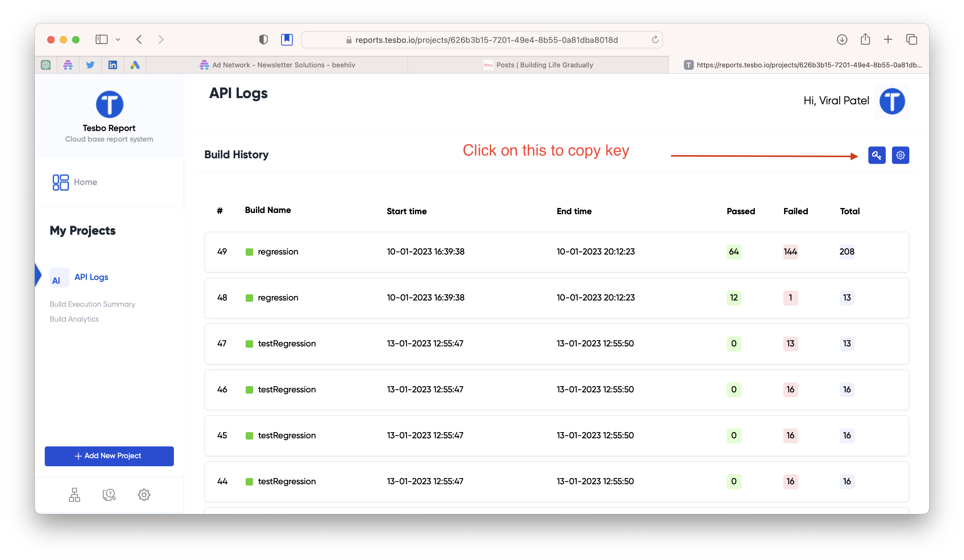Image resolution: width=964 pixels, height=560 pixels.
Task: Click the Add New Project button
Action: pyautogui.click(x=109, y=456)
